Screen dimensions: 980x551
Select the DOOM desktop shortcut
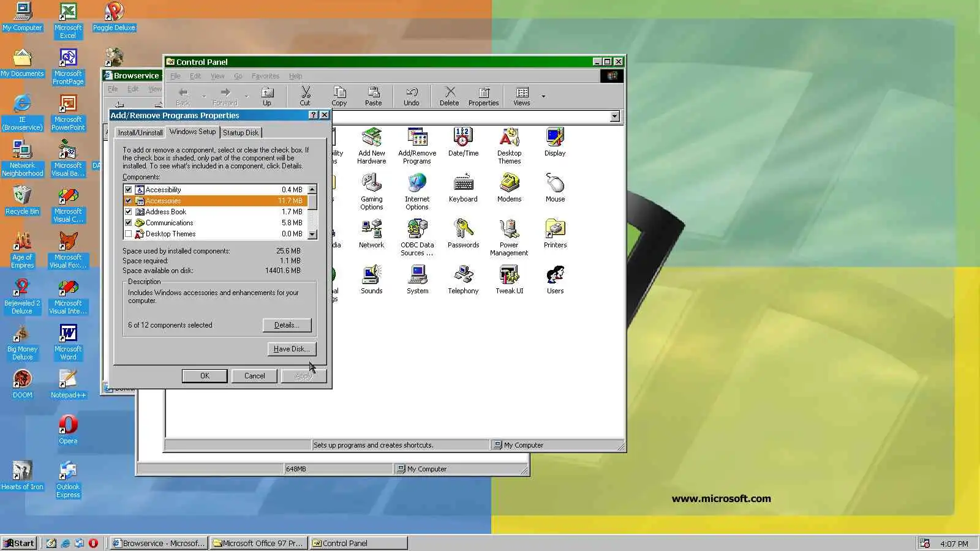tap(22, 384)
